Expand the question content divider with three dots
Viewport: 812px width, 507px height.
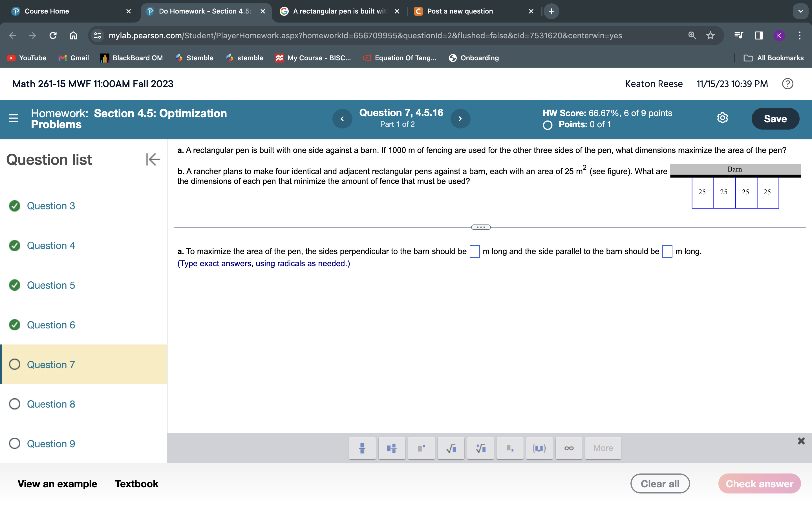480,227
